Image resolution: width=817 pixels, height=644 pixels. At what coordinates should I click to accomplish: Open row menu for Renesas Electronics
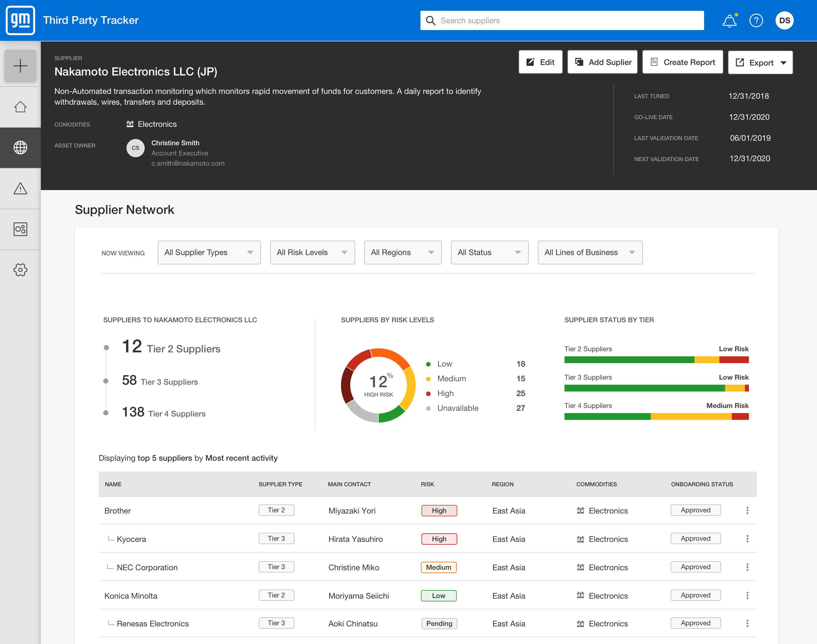coord(747,623)
